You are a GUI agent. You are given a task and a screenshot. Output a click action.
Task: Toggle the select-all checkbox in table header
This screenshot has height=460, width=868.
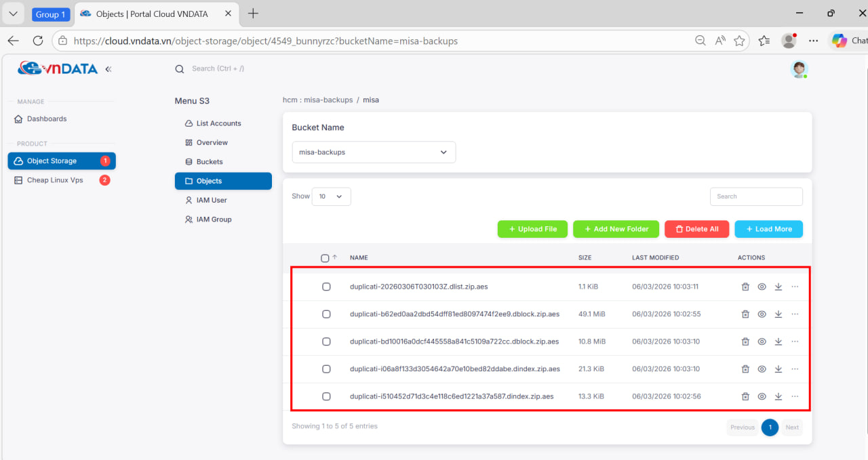[x=325, y=258]
